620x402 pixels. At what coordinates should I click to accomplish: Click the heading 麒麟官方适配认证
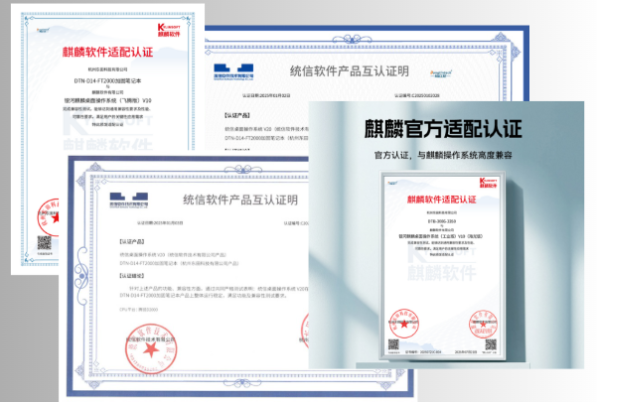click(443, 129)
